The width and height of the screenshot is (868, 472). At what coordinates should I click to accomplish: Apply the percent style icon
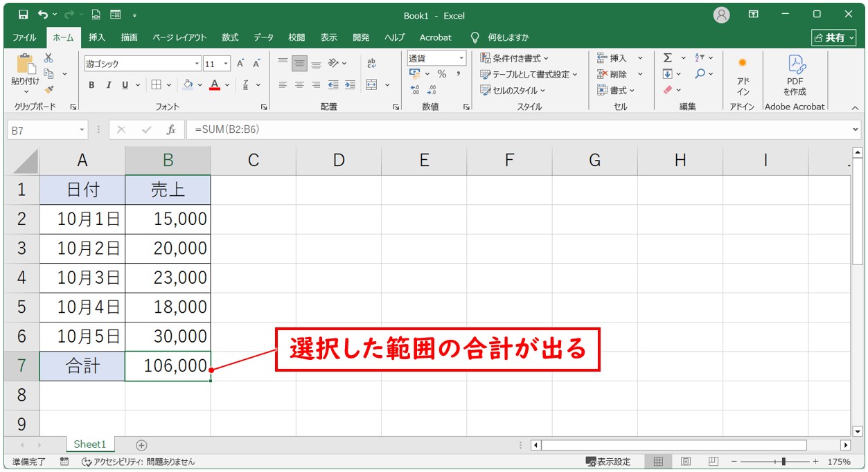(x=442, y=73)
